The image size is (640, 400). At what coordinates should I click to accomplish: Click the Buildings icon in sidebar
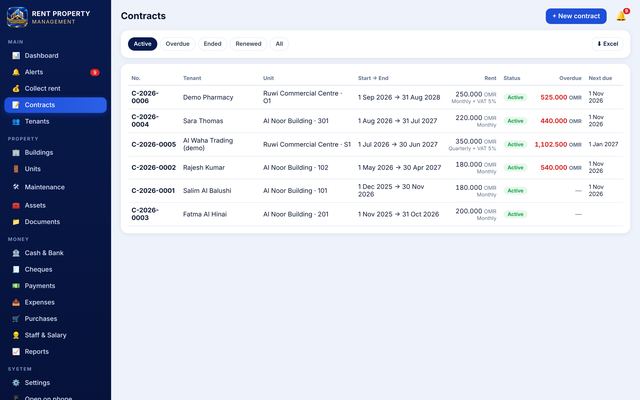(16, 152)
